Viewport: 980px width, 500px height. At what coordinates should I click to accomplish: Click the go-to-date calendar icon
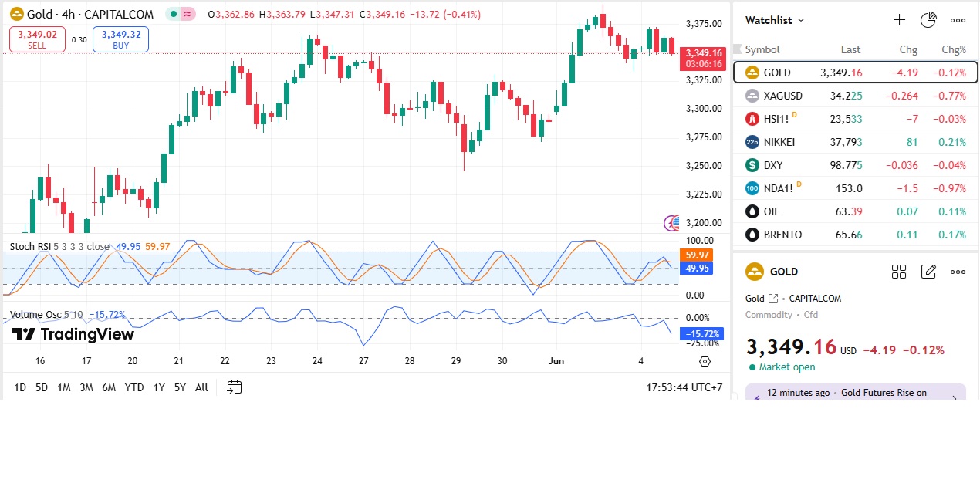235,387
